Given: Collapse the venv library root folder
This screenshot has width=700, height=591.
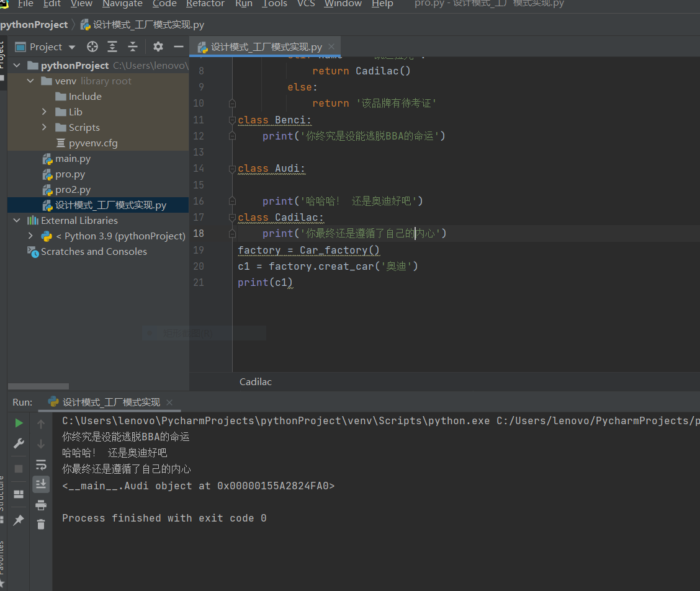Looking at the screenshot, I should pos(31,81).
